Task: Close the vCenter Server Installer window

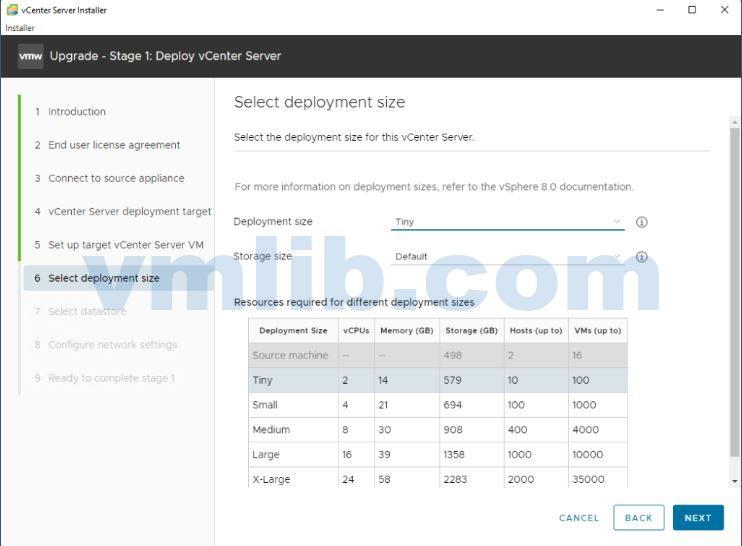Action: point(724,10)
